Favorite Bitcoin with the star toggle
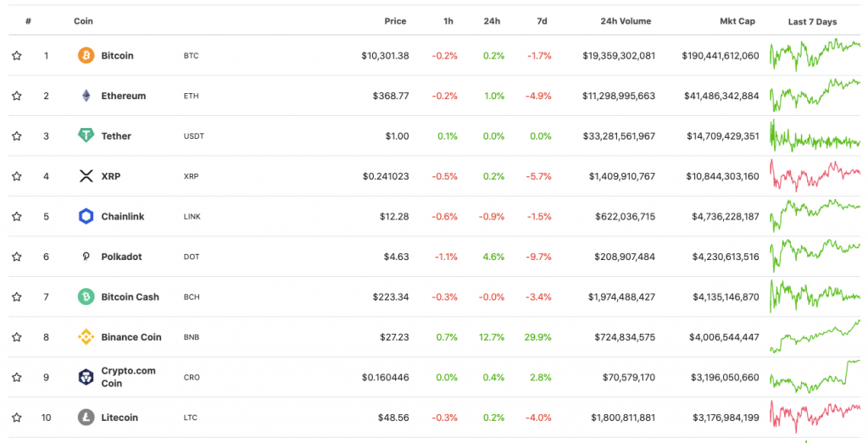This screenshot has height=443, width=868. click(x=17, y=55)
